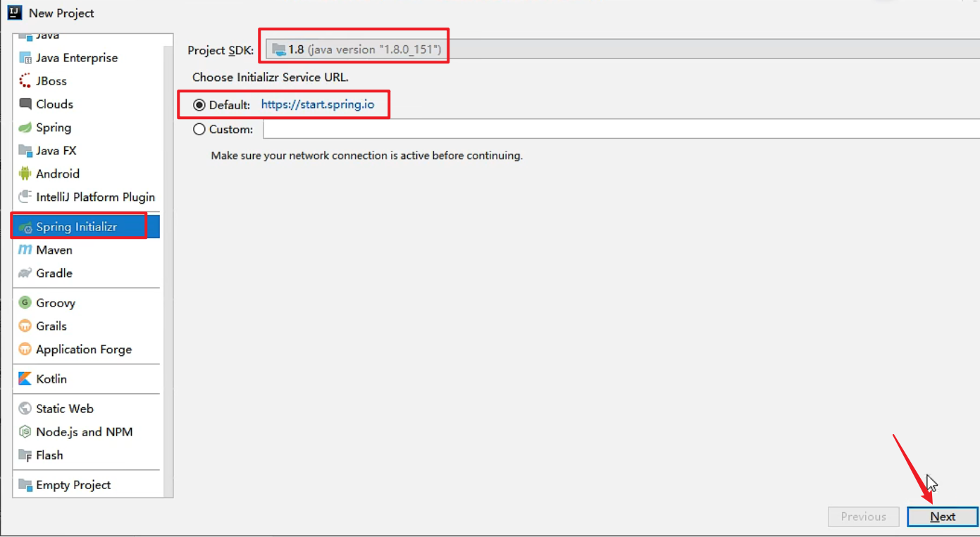Select the IntelliJ Platform Plugin label
The width and height of the screenshot is (980, 537).
point(96,197)
